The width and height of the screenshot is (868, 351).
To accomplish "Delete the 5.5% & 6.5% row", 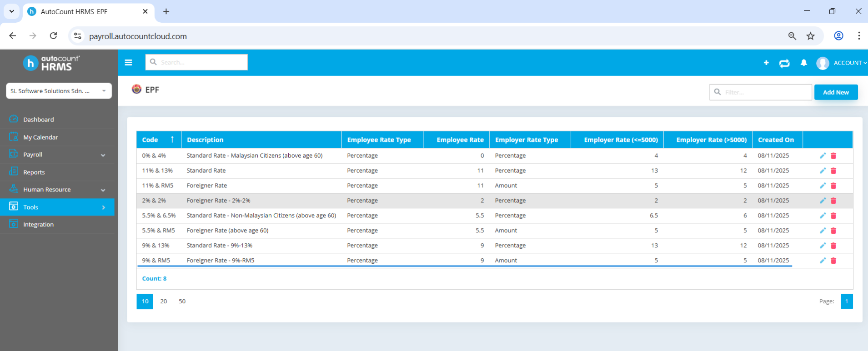I will [833, 216].
